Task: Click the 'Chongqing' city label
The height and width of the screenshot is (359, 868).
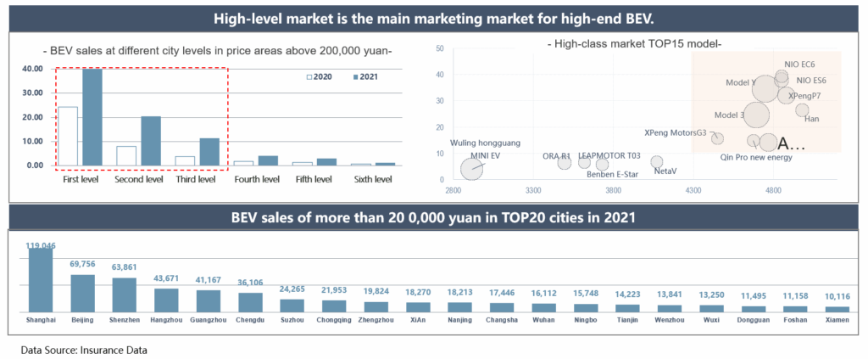Action: click(x=334, y=320)
